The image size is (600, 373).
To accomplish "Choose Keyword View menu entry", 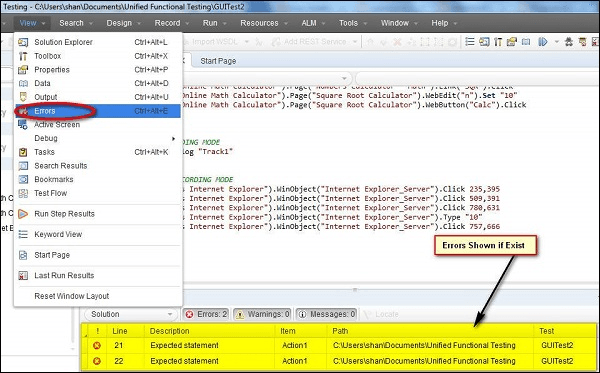I will point(98,234).
